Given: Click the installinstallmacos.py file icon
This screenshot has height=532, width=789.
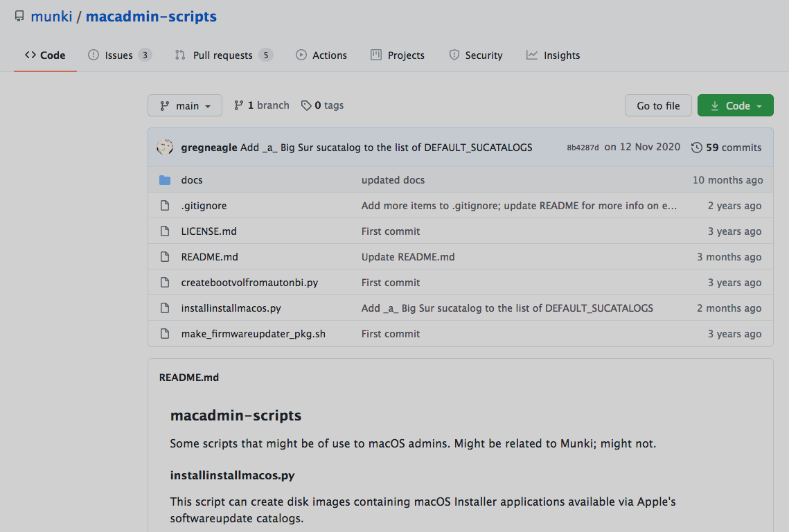Looking at the screenshot, I should [x=165, y=308].
